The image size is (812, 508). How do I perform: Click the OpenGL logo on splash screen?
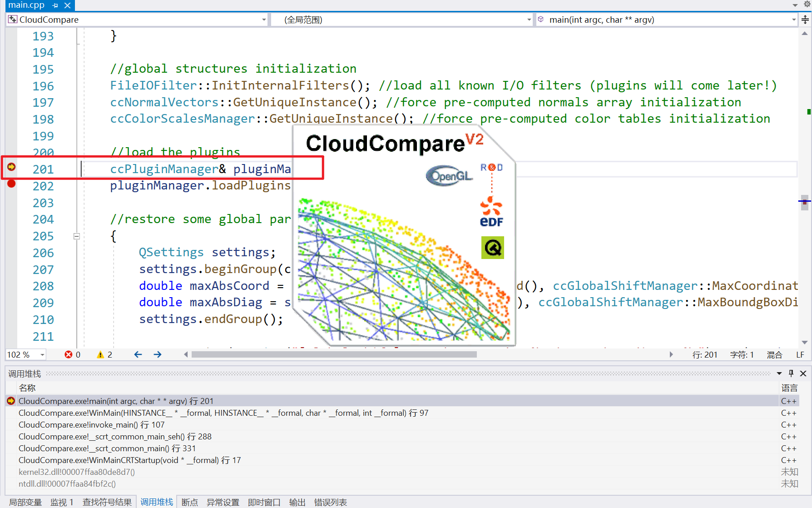click(450, 175)
